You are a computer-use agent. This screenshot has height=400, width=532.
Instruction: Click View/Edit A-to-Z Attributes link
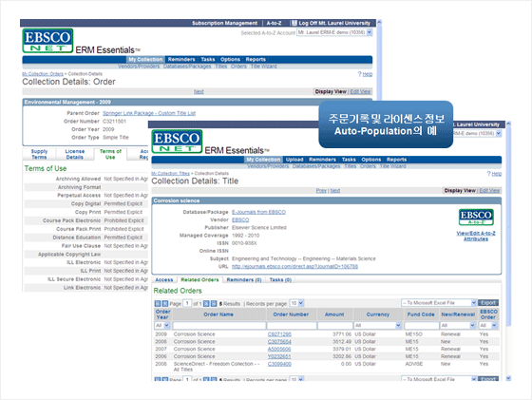coord(476,237)
